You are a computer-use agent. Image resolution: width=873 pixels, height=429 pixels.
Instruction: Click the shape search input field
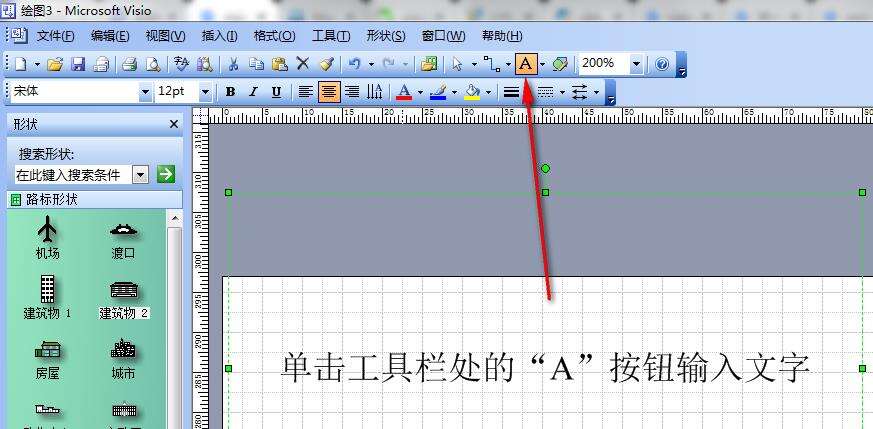(73, 175)
